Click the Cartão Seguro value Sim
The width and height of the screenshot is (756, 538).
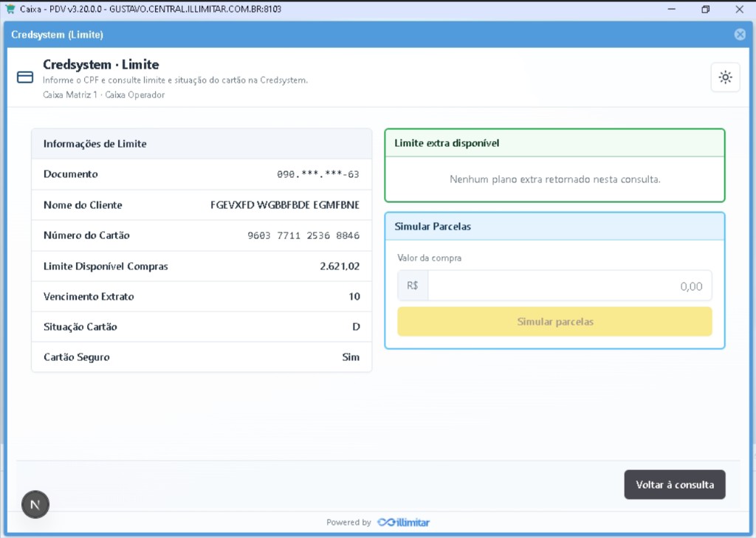351,357
